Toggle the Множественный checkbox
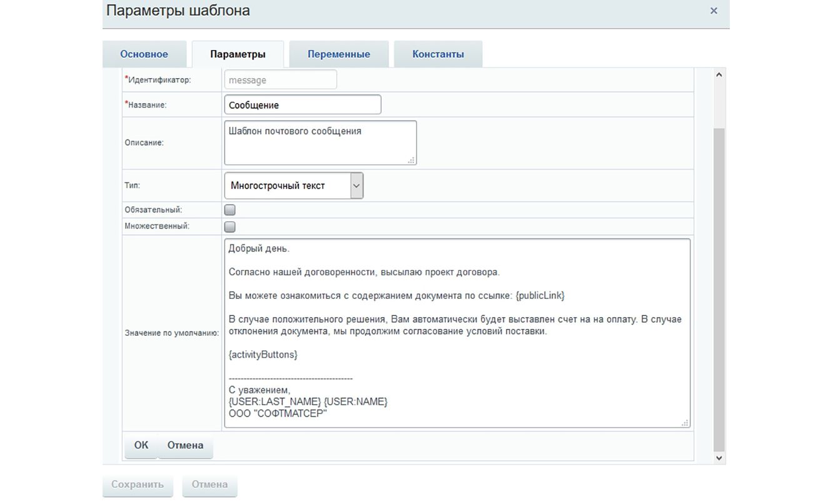 point(230,226)
